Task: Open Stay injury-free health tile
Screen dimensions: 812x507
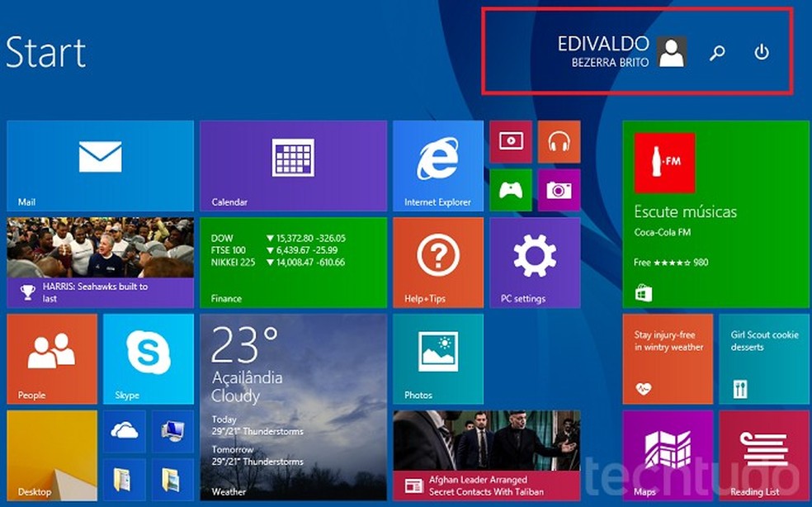Action: [668, 358]
